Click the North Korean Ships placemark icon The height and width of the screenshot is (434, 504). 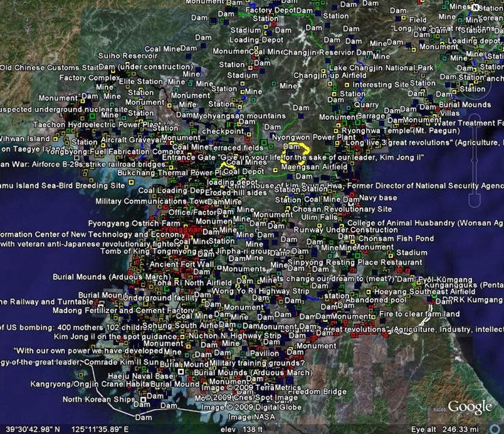(143, 399)
